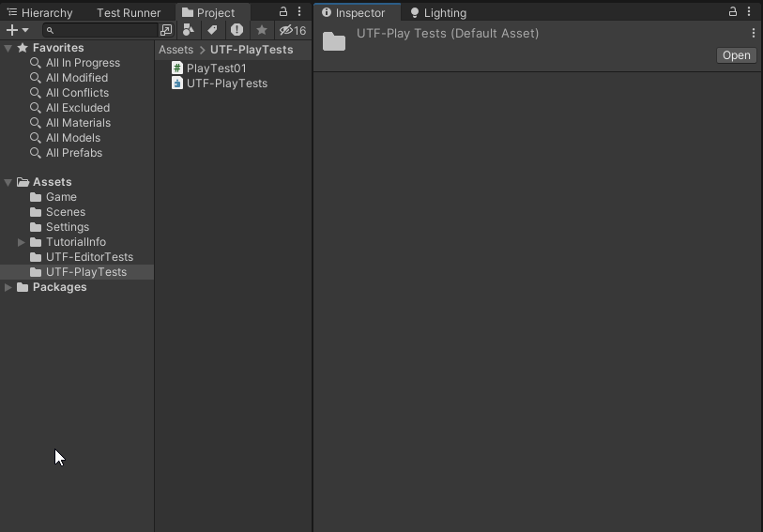Collapse the Assets folder tree

8,182
